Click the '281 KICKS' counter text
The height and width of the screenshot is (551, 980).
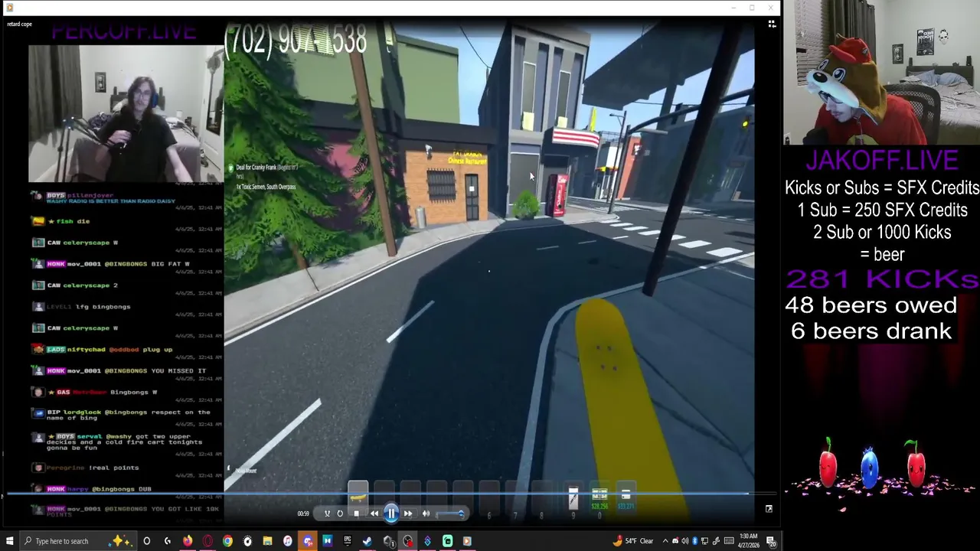[x=882, y=279]
